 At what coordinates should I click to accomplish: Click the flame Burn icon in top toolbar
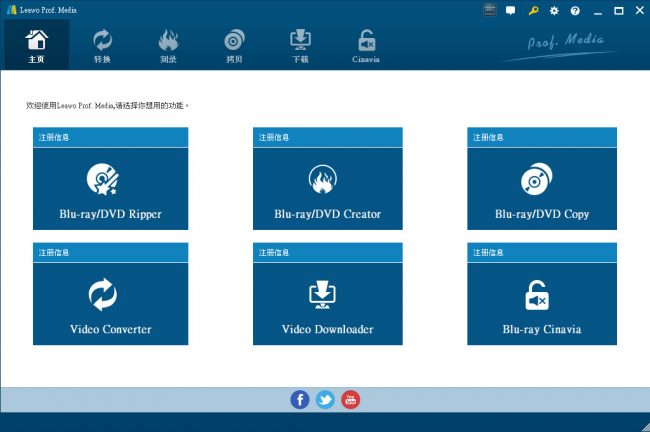pyautogui.click(x=168, y=45)
